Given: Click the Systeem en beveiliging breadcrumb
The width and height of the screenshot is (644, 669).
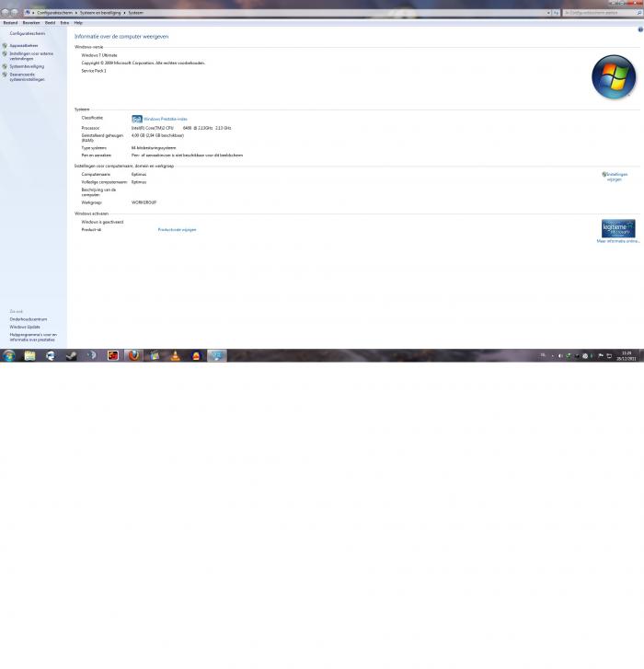Looking at the screenshot, I should click(100, 13).
